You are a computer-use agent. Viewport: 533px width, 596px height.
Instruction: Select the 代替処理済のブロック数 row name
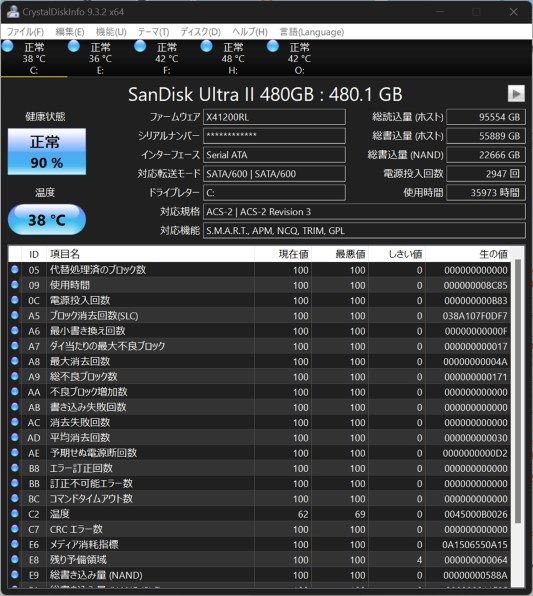tap(98, 270)
